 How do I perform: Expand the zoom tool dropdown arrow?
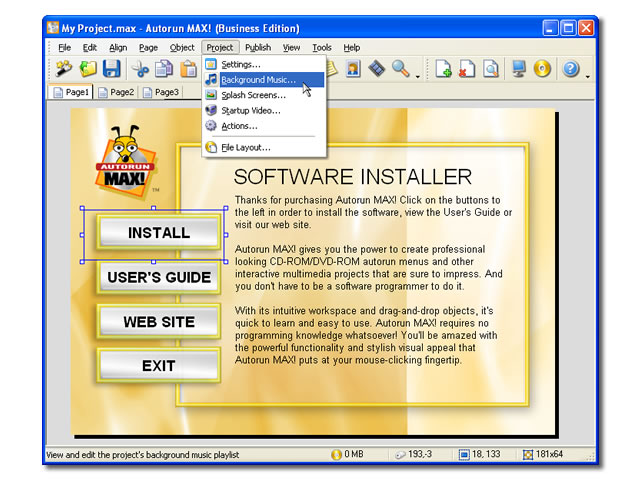coord(418,76)
